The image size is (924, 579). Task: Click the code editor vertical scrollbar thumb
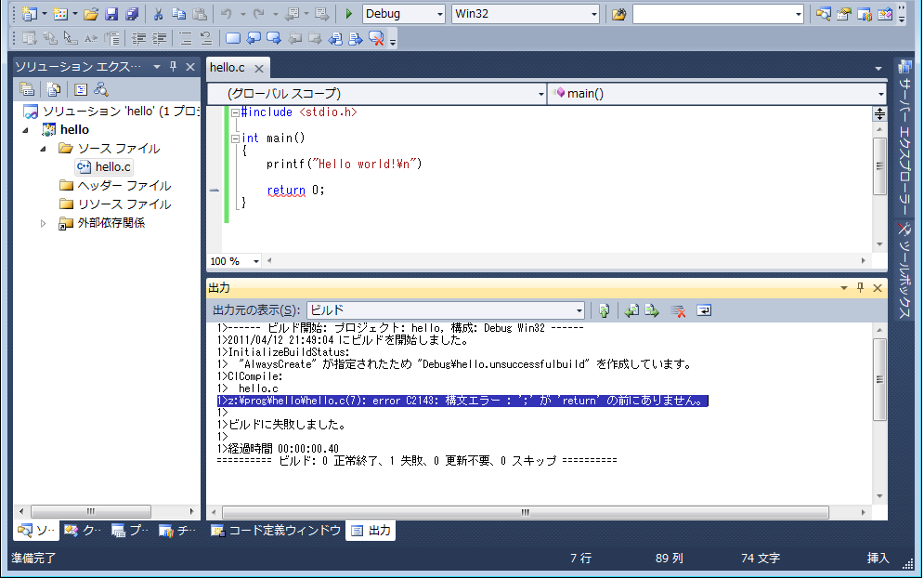879,166
